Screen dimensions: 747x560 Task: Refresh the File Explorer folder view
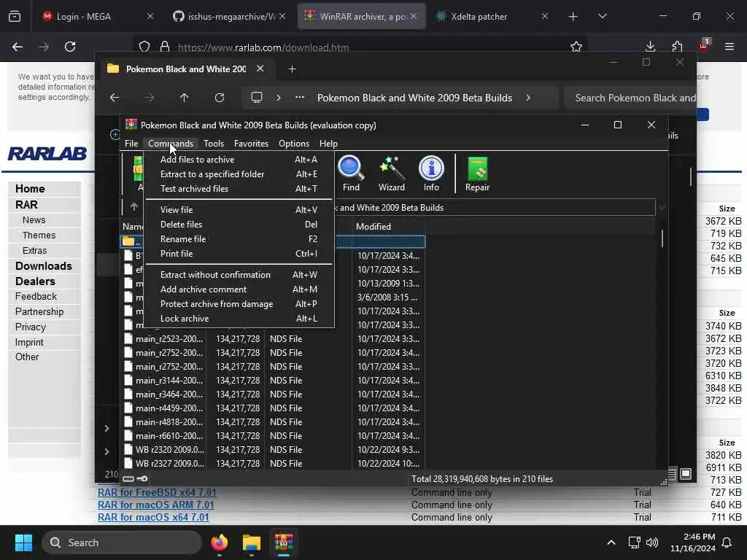[x=220, y=98]
